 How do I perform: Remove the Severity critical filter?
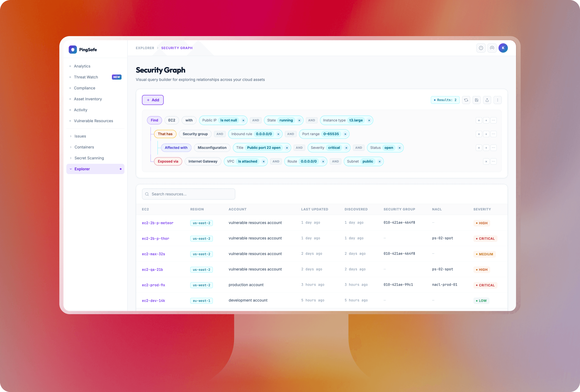coord(347,148)
